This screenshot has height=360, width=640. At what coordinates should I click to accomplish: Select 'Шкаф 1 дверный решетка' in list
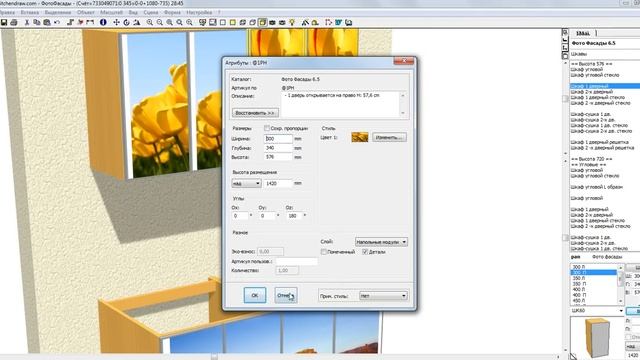coord(599,142)
